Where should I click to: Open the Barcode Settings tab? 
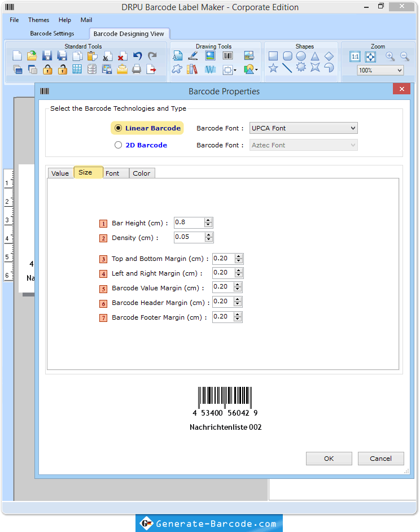(52, 33)
